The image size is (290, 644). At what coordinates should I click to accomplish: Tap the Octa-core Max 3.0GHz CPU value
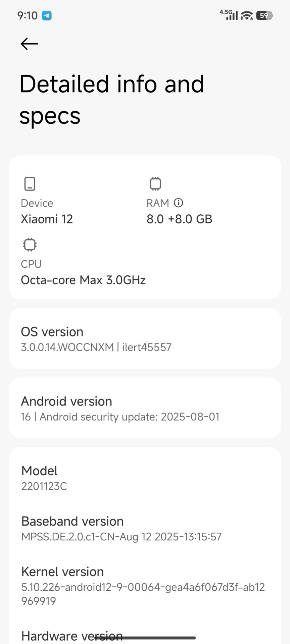click(x=83, y=280)
